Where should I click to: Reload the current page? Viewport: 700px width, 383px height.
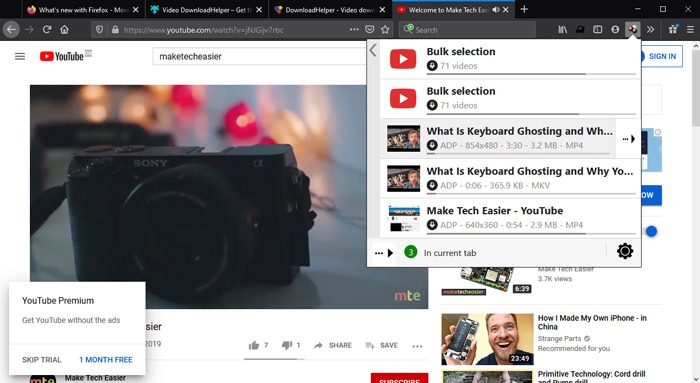click(47, 30)
